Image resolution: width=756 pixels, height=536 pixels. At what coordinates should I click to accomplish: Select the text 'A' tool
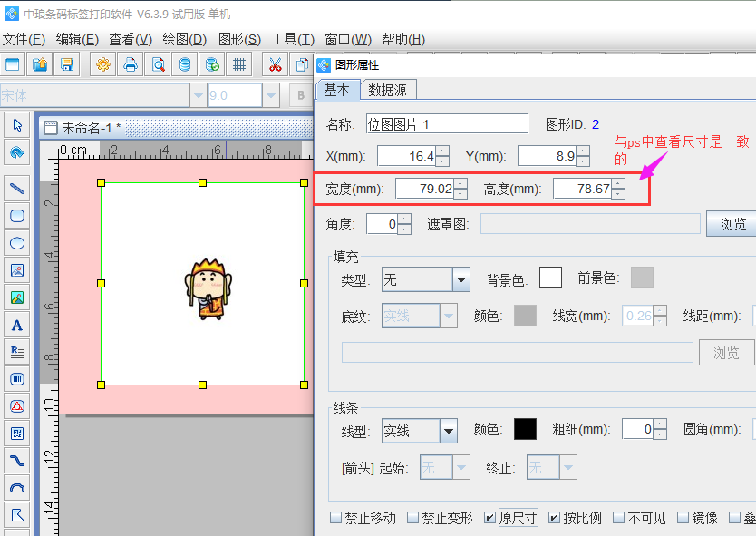(x=16, y=325)
